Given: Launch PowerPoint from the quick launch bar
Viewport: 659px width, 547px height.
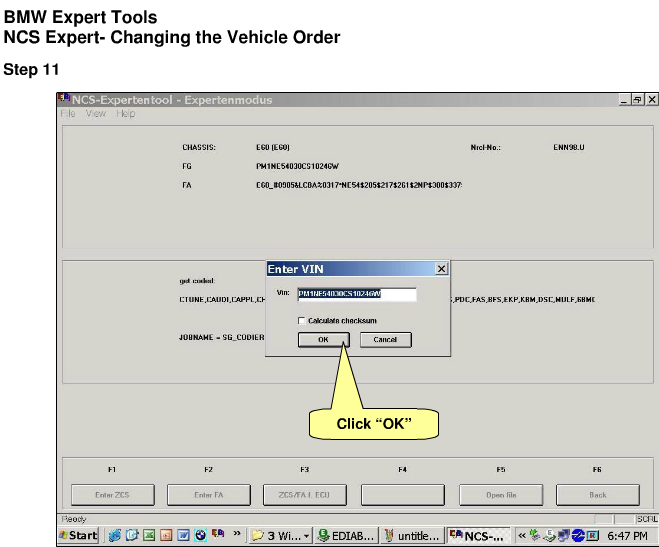Looking at the screenshot, I should 166,535.
